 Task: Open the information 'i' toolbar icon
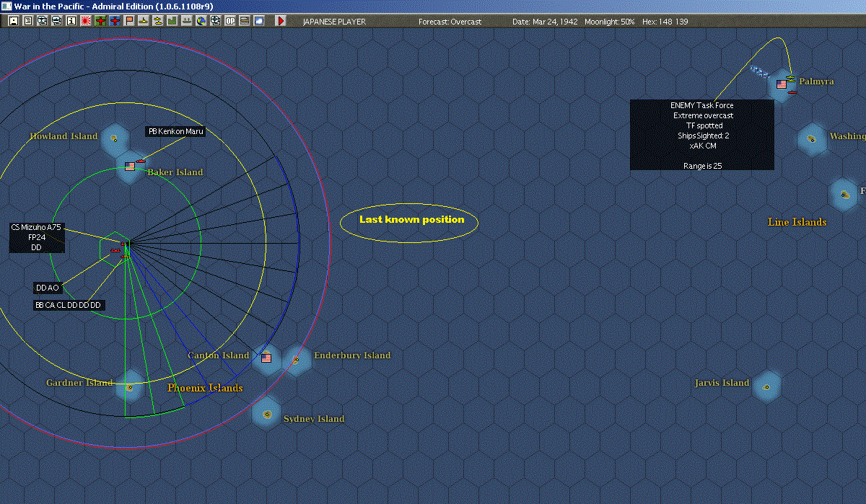point(71,21)
